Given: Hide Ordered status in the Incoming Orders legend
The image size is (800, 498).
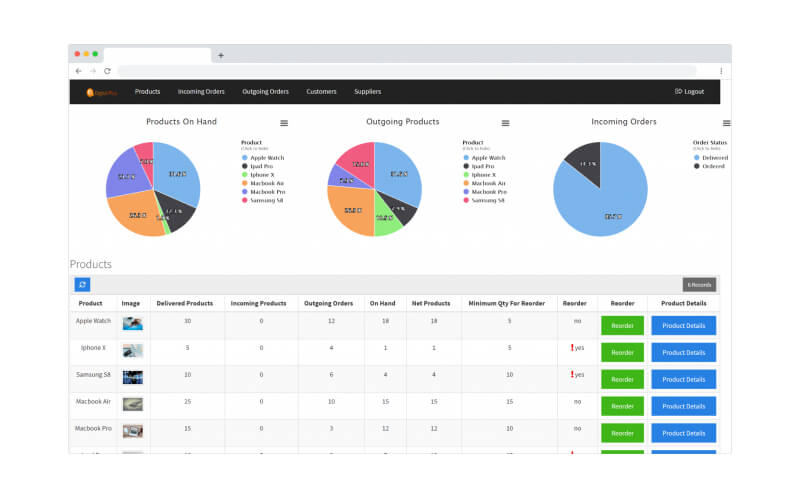Looking at the screenshot, I should (715, 166).
